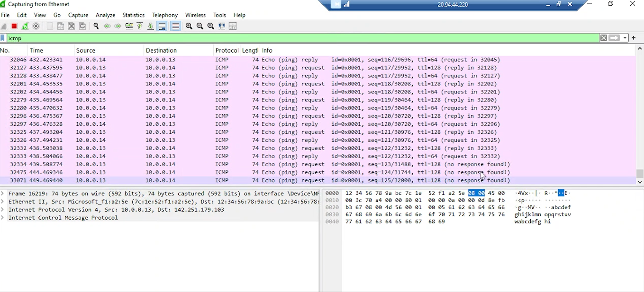Image resolution: width=644 pixels, height=292 pixels.
Task: Restart the current capture
Action: (25, 27)
